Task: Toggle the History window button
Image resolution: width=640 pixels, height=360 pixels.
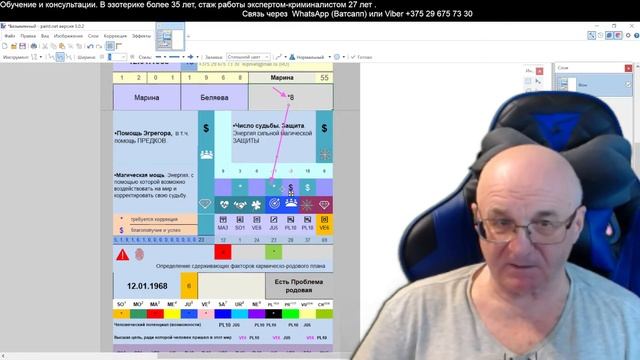Action: point(600,36)
